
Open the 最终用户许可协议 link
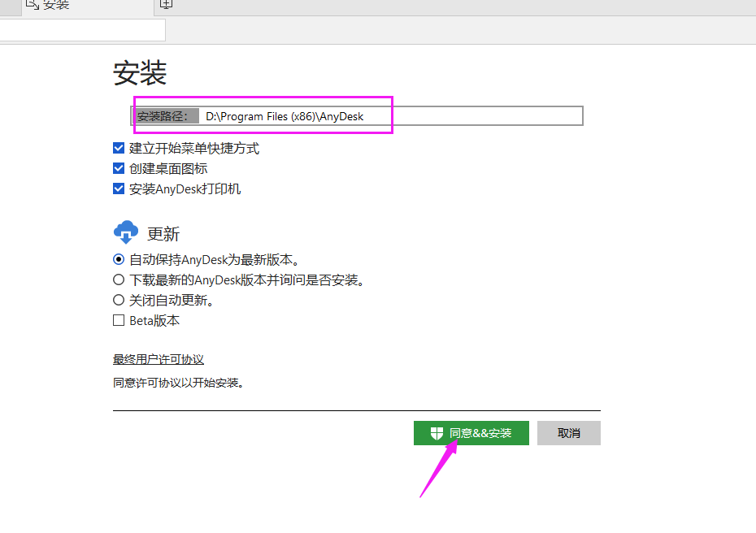159,359
